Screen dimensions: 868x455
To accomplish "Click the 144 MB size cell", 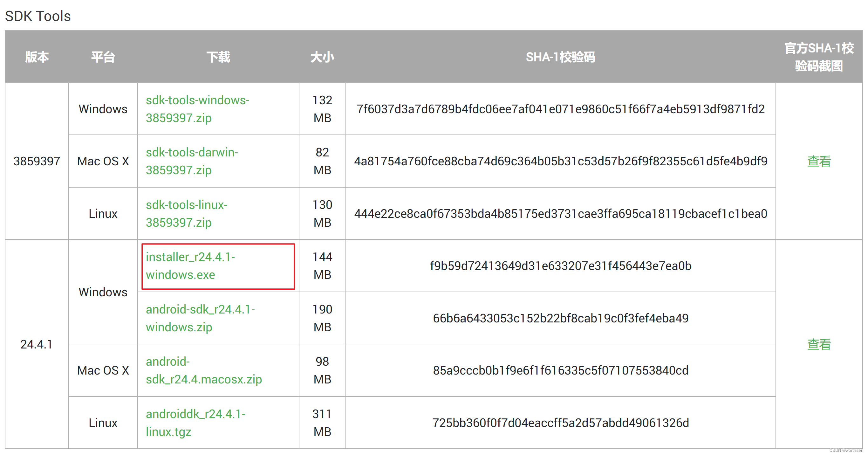I will 322,265.
